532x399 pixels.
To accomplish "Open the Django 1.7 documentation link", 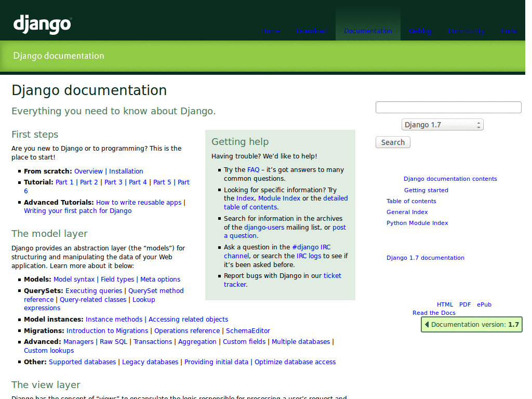I will 425,258.
